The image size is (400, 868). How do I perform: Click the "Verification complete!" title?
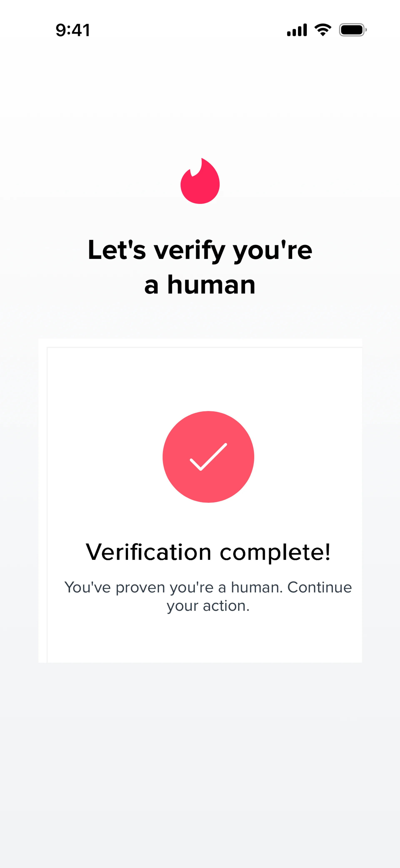pos(208,552)
